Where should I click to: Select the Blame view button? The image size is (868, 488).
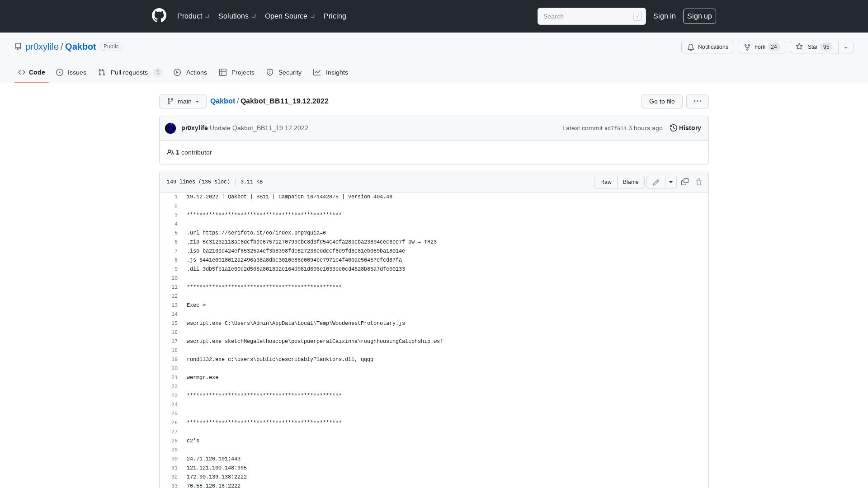(x=631, y=182)
